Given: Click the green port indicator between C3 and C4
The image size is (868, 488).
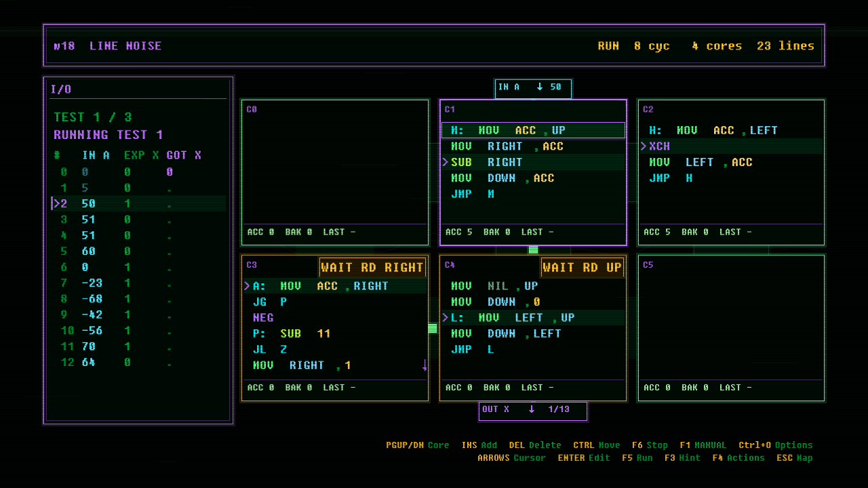Looking at the screenshot, I should 433,328.
